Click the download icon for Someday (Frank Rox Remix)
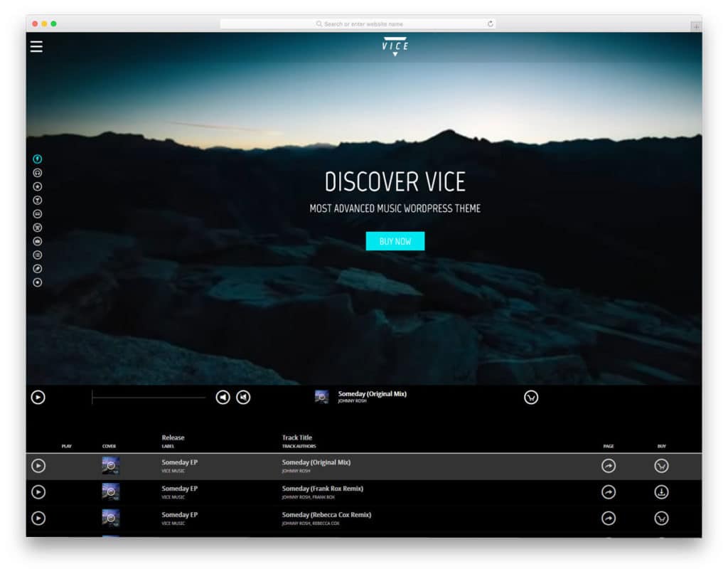 [661, 491]
